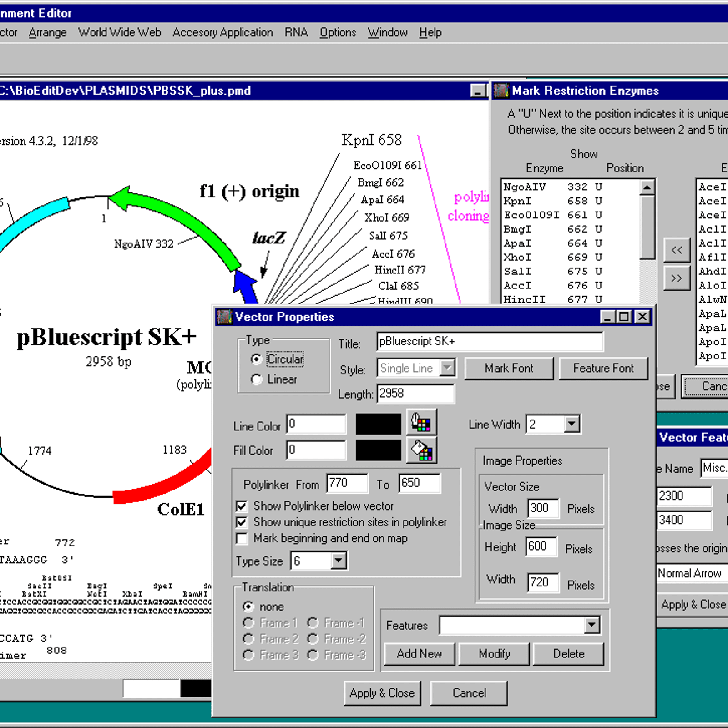728x728 pixels.
Task: Click the Polylinker To field
Action: pos(420,483)
